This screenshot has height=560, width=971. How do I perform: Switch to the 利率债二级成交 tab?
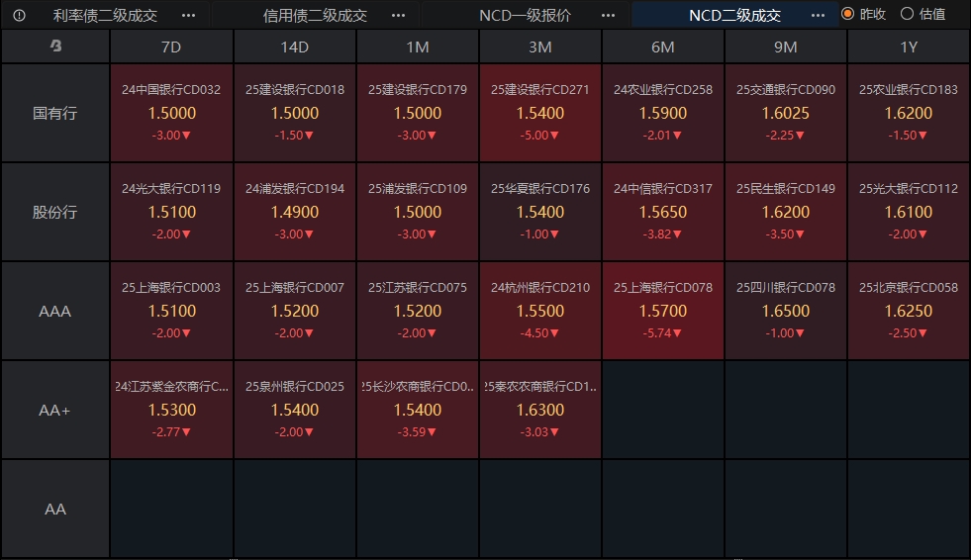(x=105, y=16)
